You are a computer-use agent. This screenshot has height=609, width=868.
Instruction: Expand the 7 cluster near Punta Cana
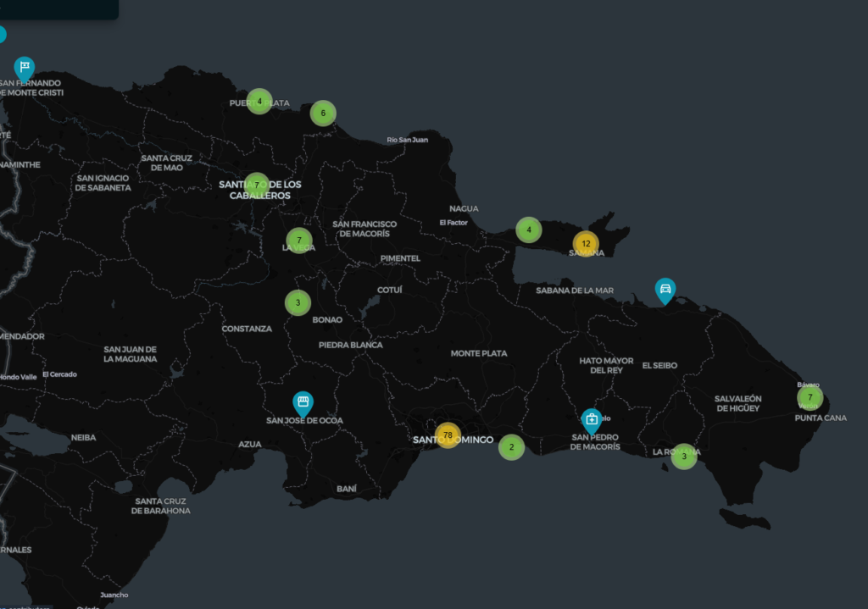coord(810,397)
